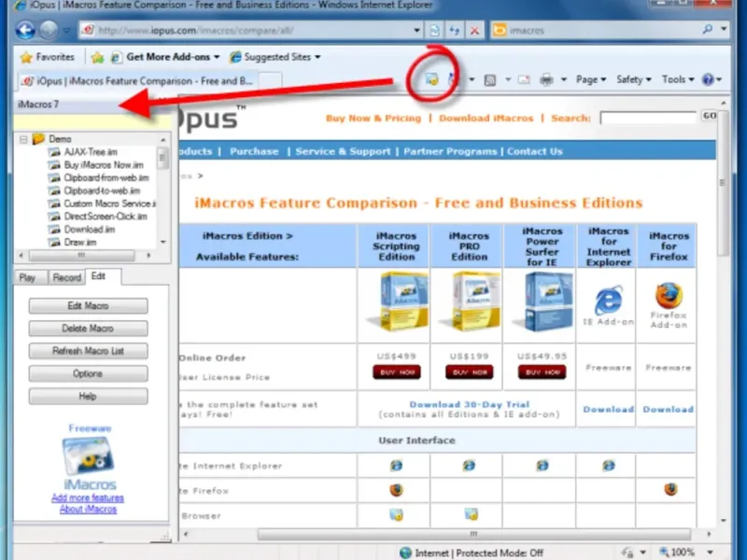Viewport: 747px width, 560px height.
Task: Open the Tools menu
Action: [678, 79]
